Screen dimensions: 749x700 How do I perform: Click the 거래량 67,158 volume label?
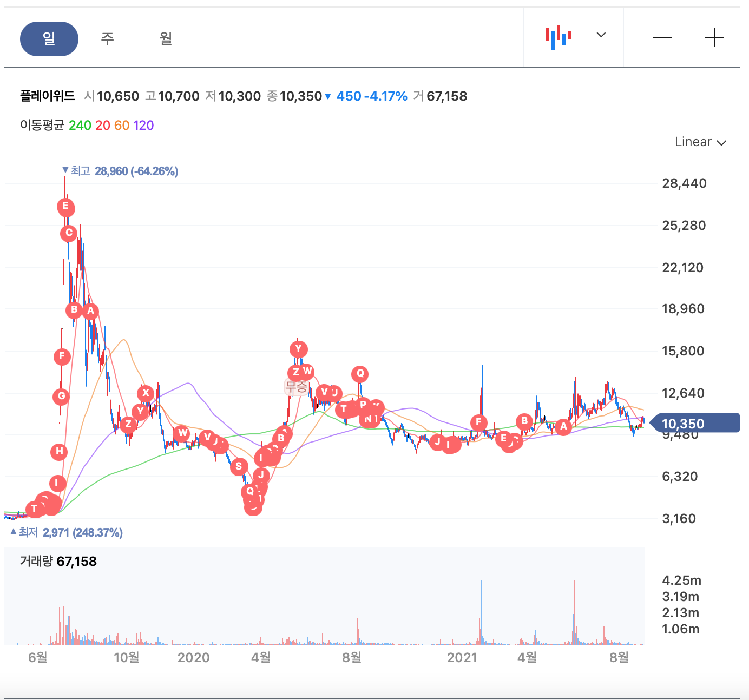[x=58, y=562]
